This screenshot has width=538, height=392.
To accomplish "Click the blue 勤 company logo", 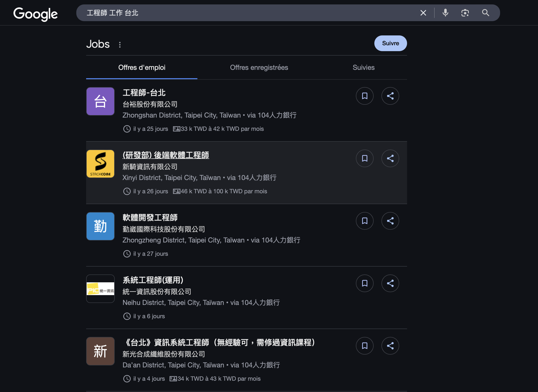I will pyautogui.click(x=100, y=226).
